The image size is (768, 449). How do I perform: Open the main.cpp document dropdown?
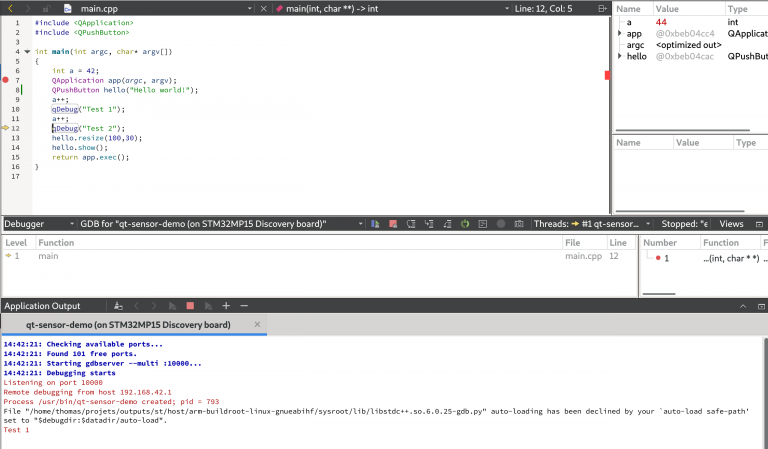coord(249,8)
